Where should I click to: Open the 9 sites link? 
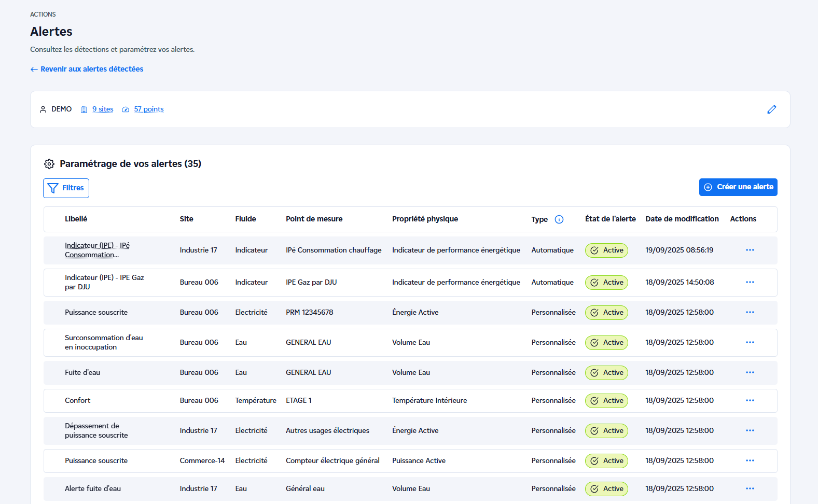[102, 109]
